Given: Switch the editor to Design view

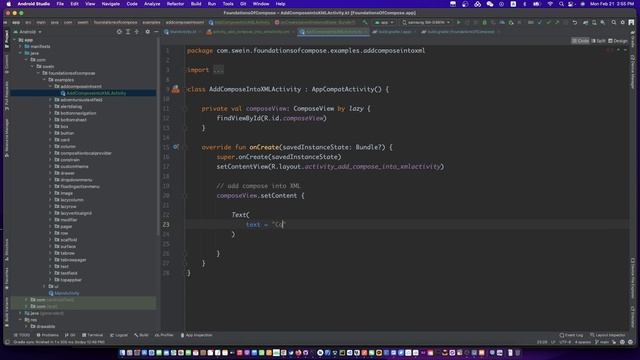Looking at the screenshot, I should (x=618, y=41).
